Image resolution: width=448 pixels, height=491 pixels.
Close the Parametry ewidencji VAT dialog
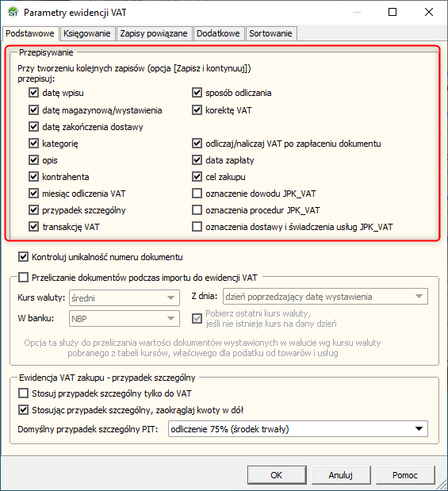(429, 12)
